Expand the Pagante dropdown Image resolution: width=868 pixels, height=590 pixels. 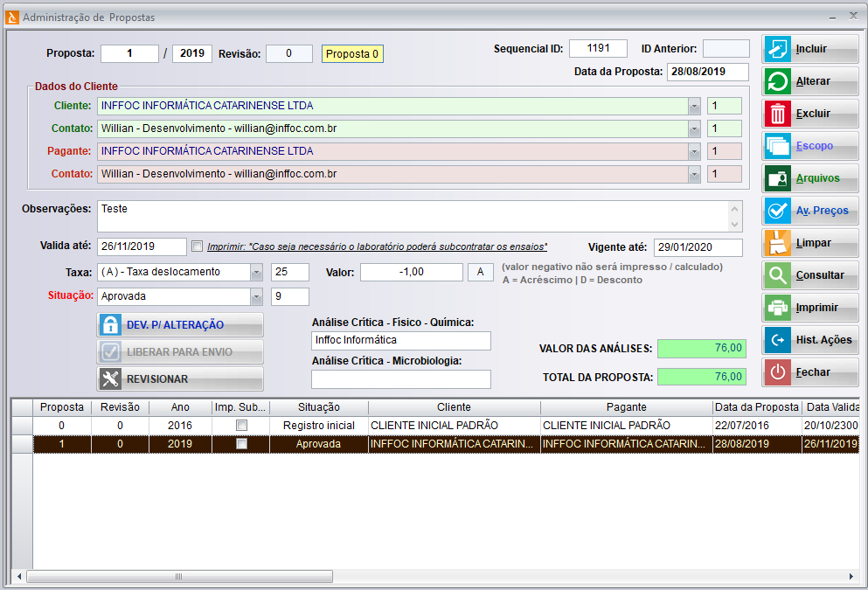pos(694,151)
